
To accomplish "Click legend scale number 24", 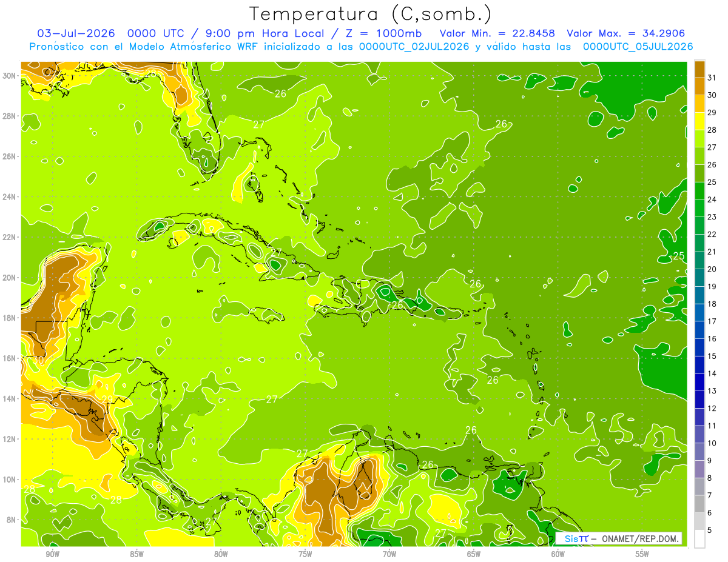I will coord(712,199).
